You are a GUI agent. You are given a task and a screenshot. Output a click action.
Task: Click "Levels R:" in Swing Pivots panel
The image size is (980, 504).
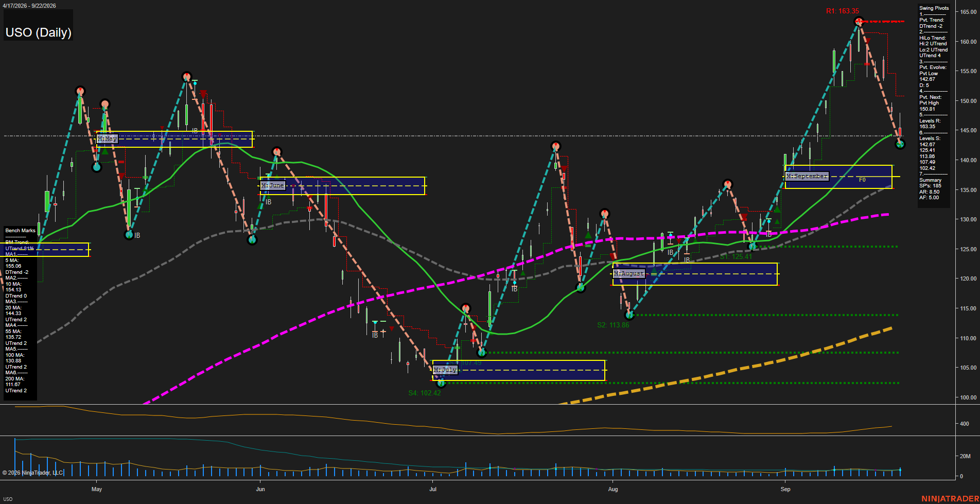click(930, 121)
